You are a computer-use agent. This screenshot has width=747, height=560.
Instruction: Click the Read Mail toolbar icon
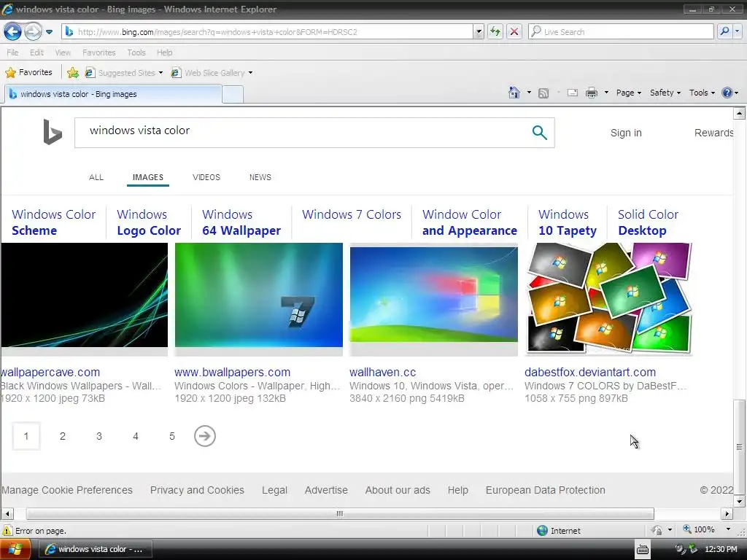573,93
